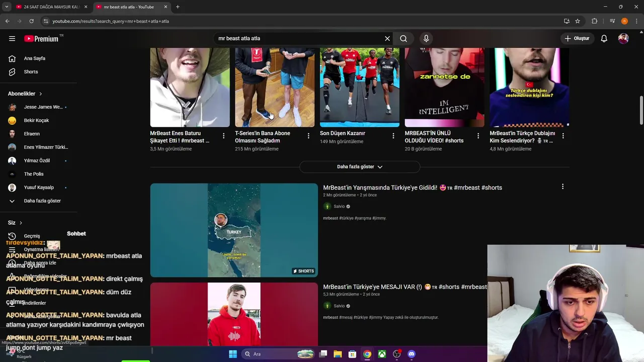Expand Daha fazla göster under shorts shelf

[x=360, y=167]
